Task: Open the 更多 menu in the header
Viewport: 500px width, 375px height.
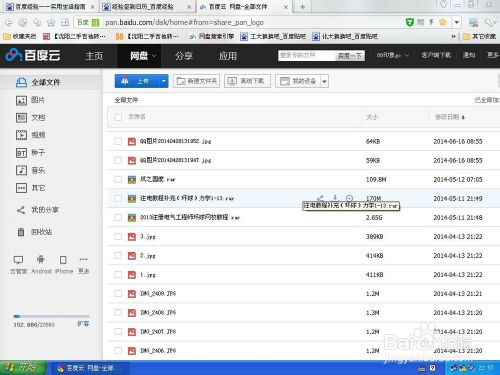Action: pyautogui.click(x=492, y=55)
